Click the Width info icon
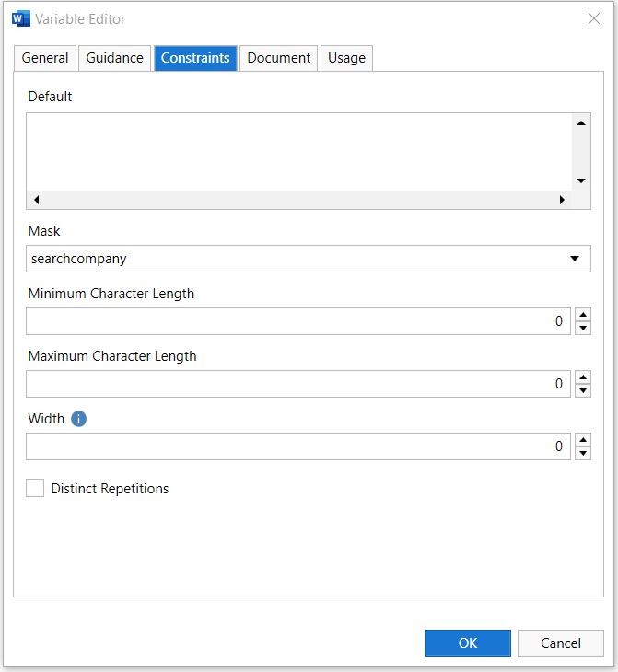 click(x=78, y=419)
